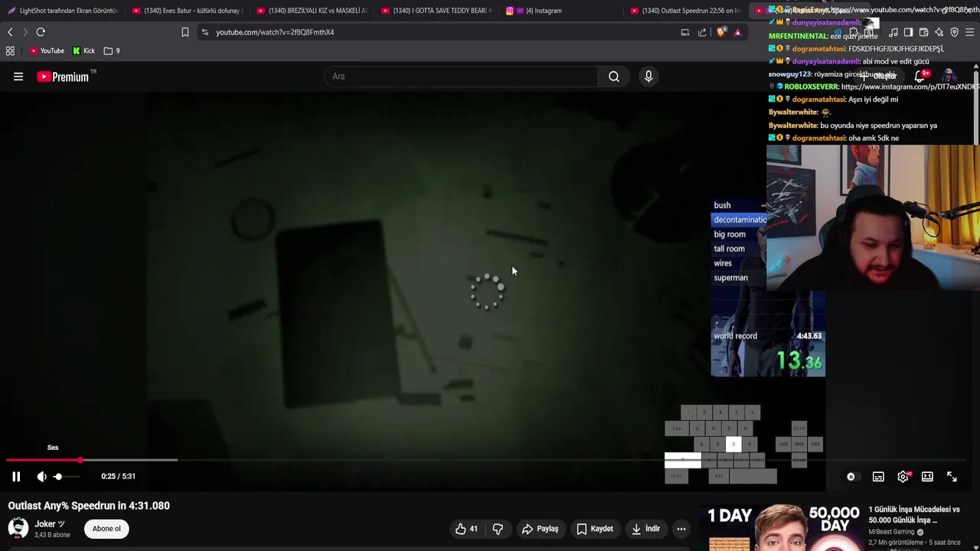Pause the video with the pause button
Image resolution: width=980 pixels, height=551 pixels.
pos(16,476)
